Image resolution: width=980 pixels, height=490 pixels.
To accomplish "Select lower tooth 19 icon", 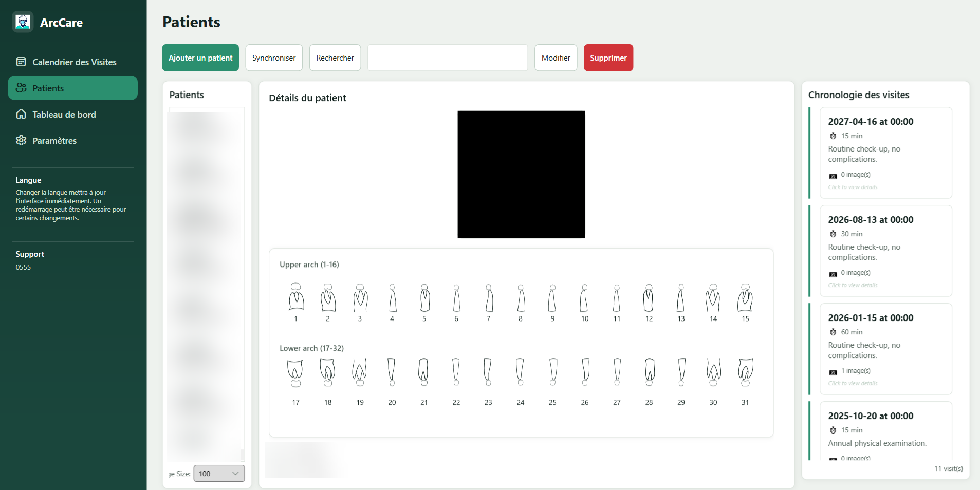I will (x=360, y=372).
